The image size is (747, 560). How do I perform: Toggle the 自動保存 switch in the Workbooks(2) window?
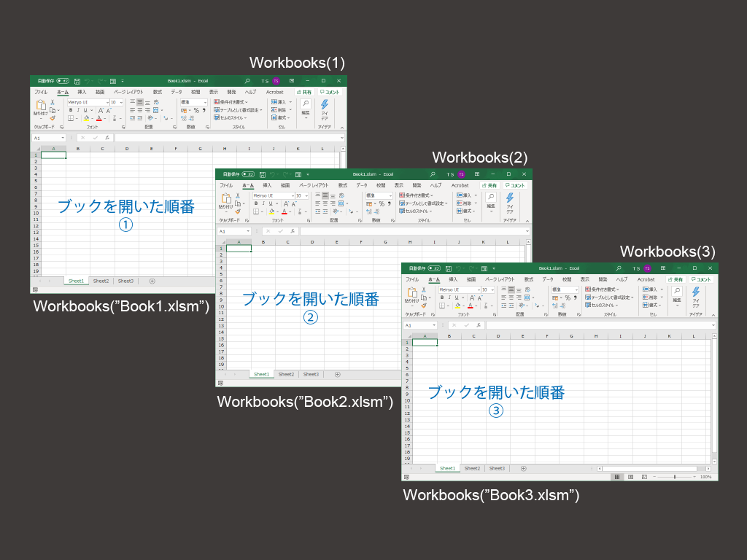tap(249, 174)
